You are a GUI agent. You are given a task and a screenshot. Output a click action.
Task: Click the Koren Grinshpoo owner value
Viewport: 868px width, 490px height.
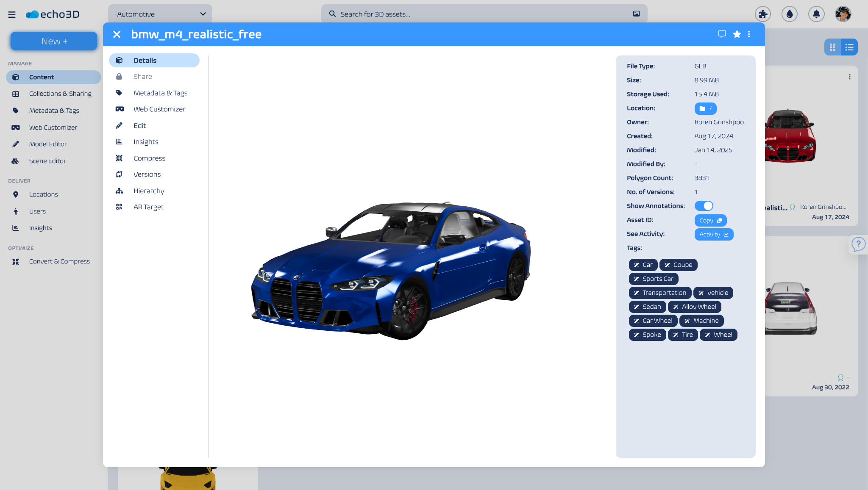click(x=719, y=122)
